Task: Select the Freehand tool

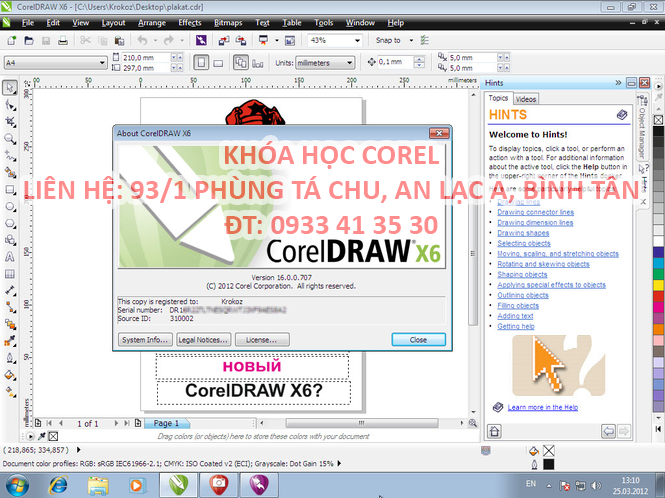Action: (x=10, y=156)
